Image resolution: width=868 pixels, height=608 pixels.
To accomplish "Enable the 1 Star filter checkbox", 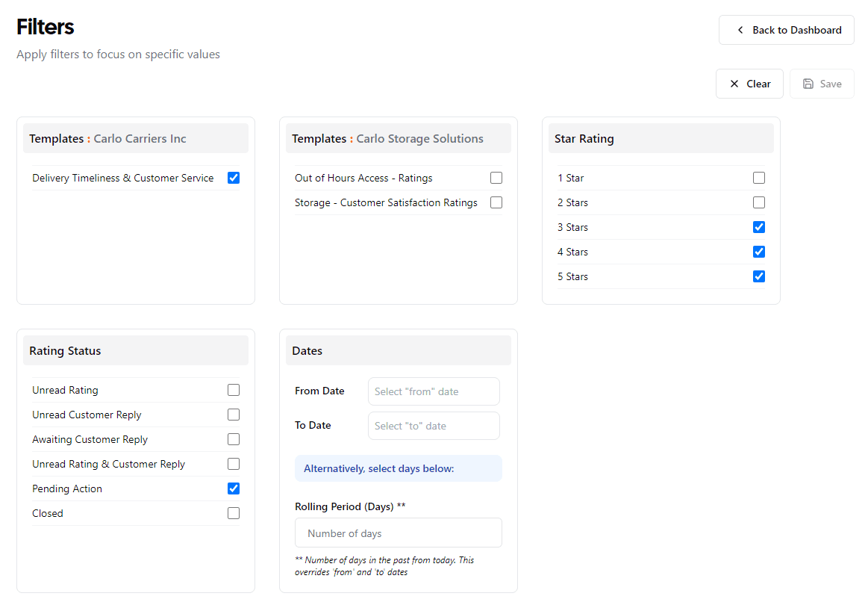I will [759, 178].
